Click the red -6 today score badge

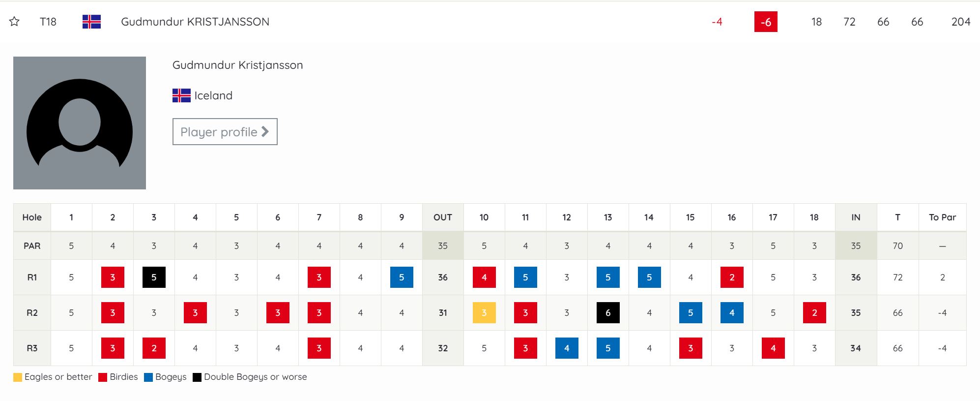[766, 22]
